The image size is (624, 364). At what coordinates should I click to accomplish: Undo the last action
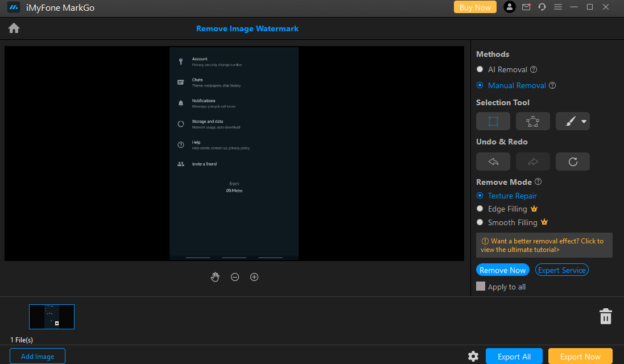pyautogui.click(x=493, y=162)
